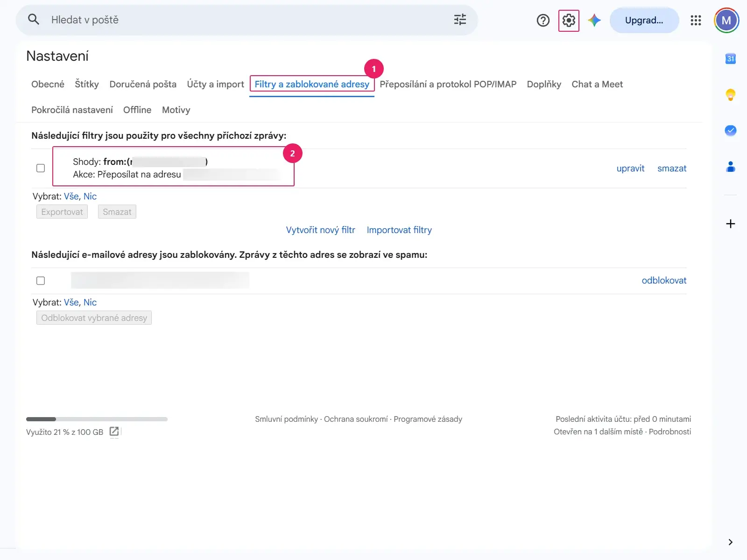The image size is (747, 560).
Task: Click Importovat filtry link
Action: point(399,230)
